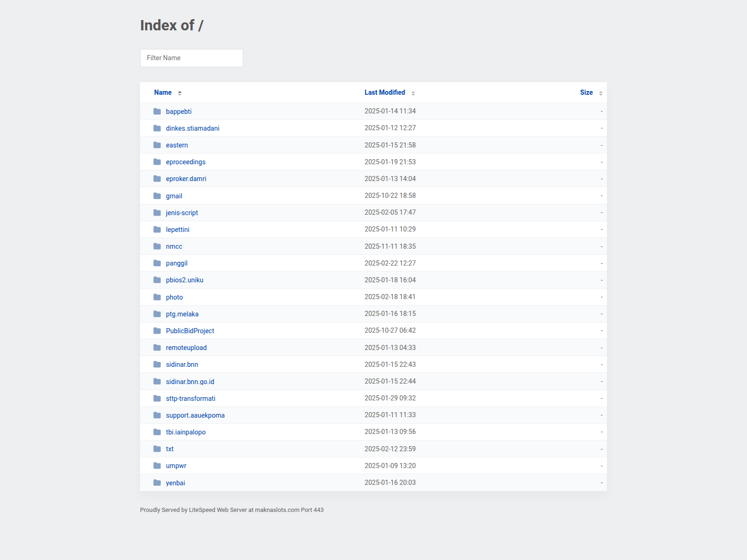The image size is (747, 560).
Task: Click the folder icon beside eastern
Action: tap(157, 145)
